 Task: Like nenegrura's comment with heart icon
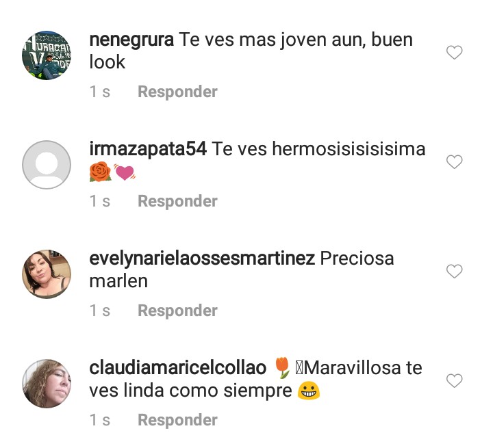pyautogui.click(x=455, y=52)
